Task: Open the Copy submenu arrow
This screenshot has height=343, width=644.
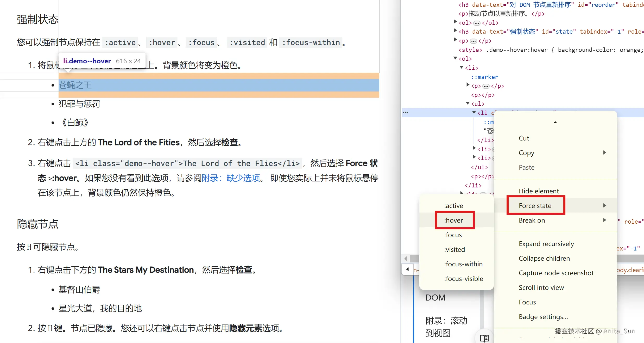Action: (604, 153)
